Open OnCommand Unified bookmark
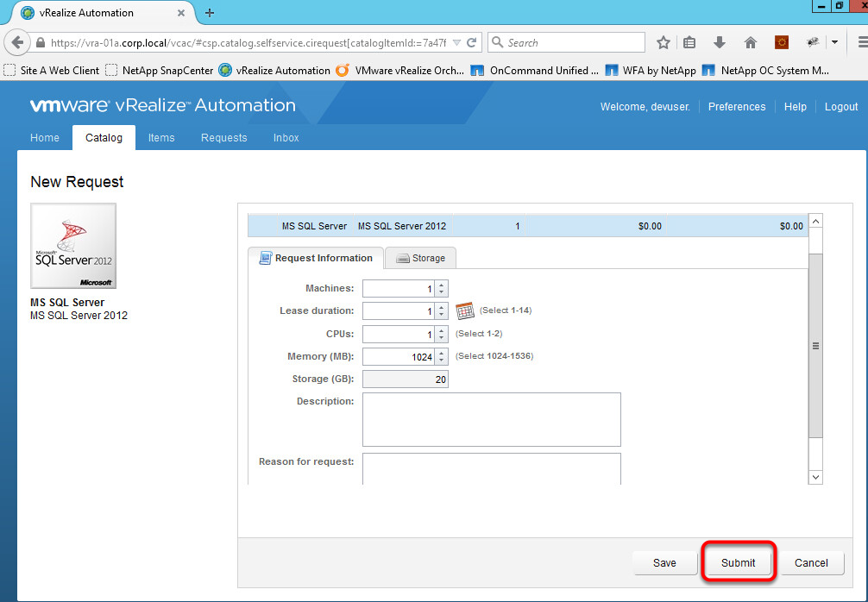Viewport: 868px width, 602px height. pos(535,70)
